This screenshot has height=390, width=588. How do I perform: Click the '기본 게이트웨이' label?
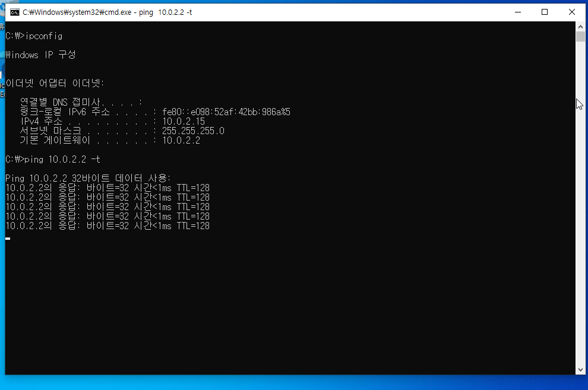[55, 141]
